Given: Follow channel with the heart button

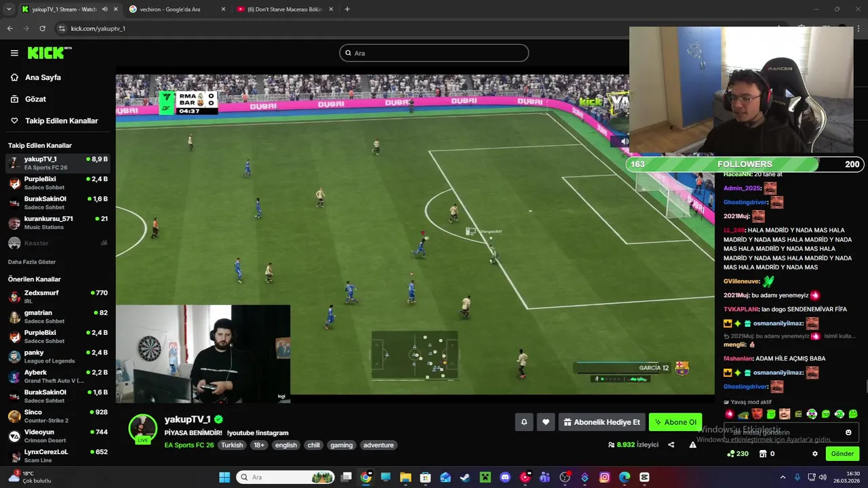Looking at the screenshot, I should pyautogui.click(x=546, y=422).
